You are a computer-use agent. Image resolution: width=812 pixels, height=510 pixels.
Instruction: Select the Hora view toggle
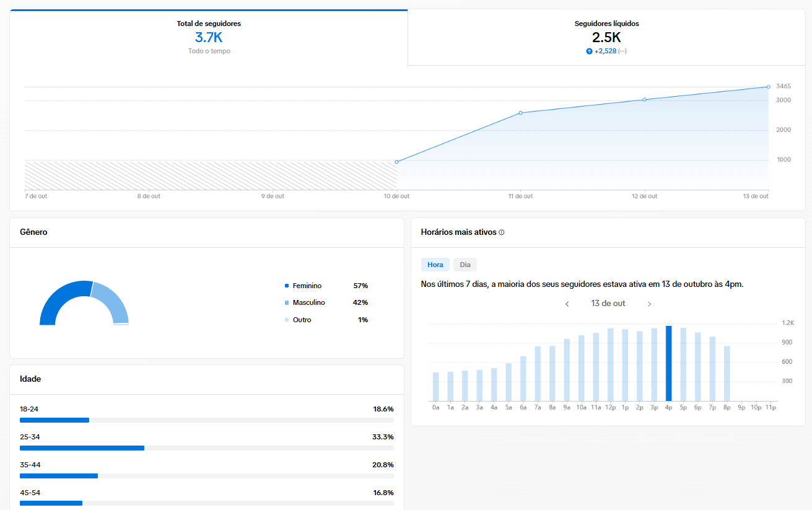[x=435, y=265]
